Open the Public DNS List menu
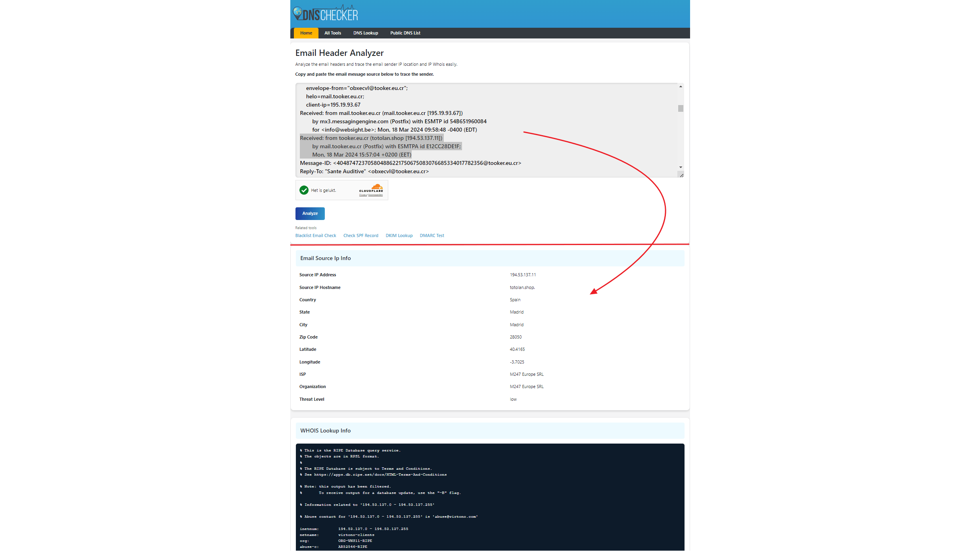 point(405,33)
